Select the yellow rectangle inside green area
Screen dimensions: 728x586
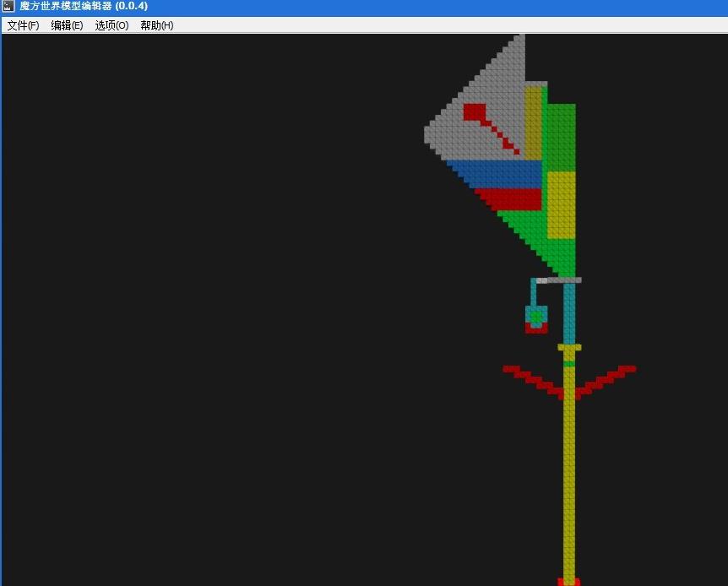click(562, 205)
